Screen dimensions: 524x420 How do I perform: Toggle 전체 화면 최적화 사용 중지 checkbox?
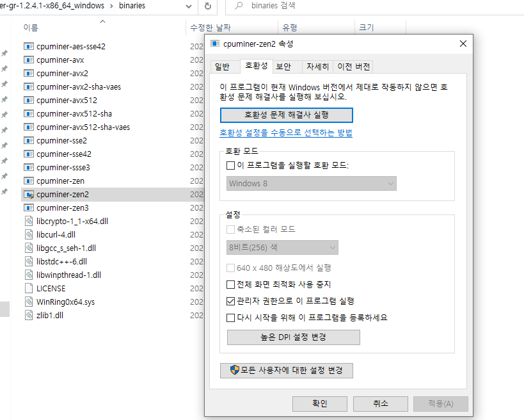pos(230,284)
